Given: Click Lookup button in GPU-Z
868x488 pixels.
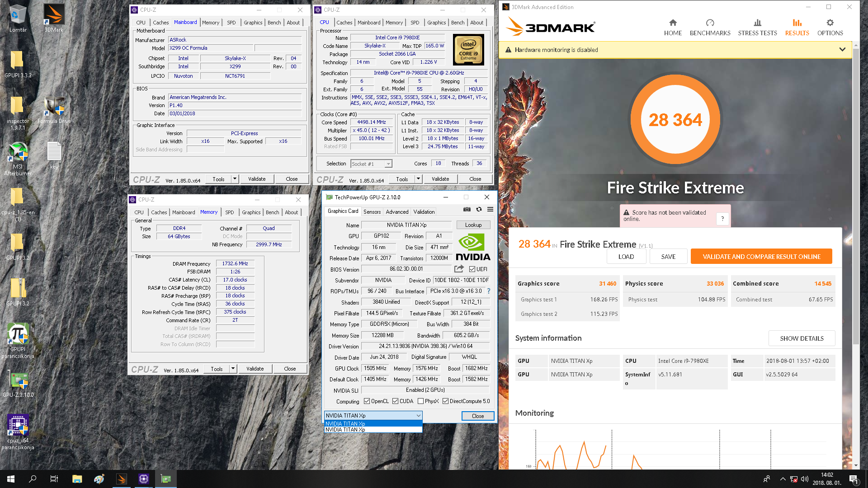Looking at the screenshot, I should pos(473,225).
